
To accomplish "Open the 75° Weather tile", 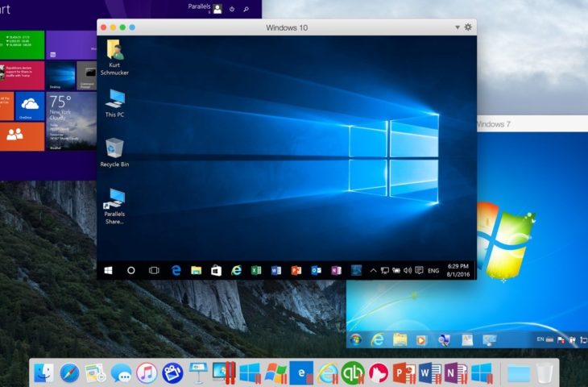I will (x=71, y=121).
